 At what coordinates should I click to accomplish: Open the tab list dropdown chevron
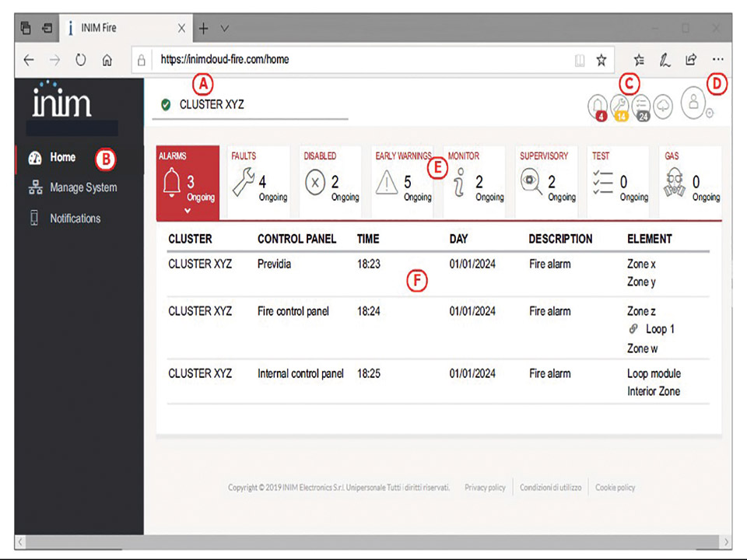(225, 29)
